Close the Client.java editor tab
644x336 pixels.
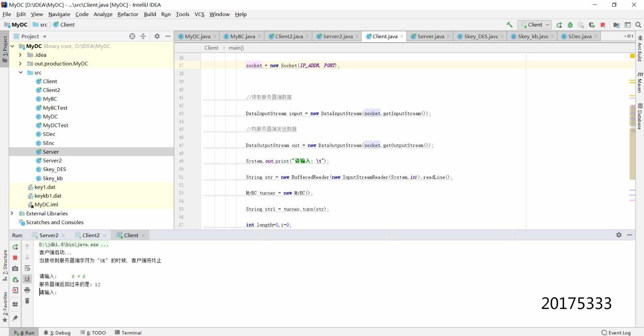click(x=402, y=36)
